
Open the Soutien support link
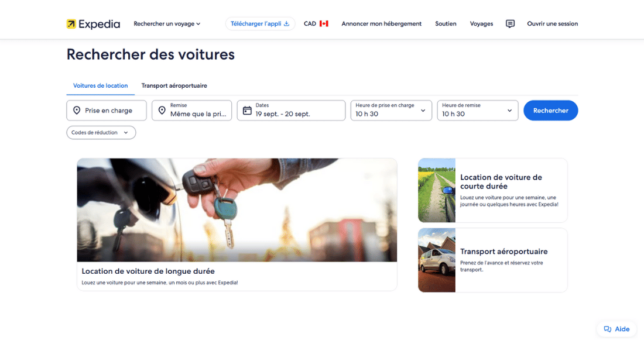(446, 24)
